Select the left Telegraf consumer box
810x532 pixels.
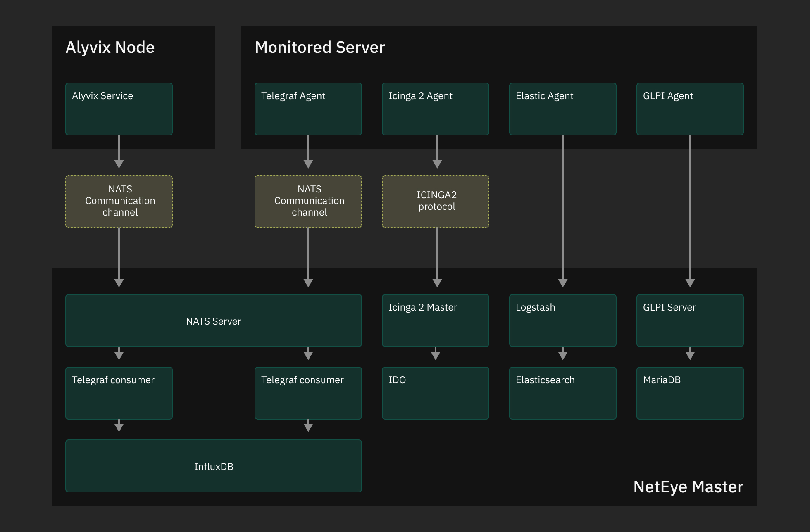coord(119,393)
